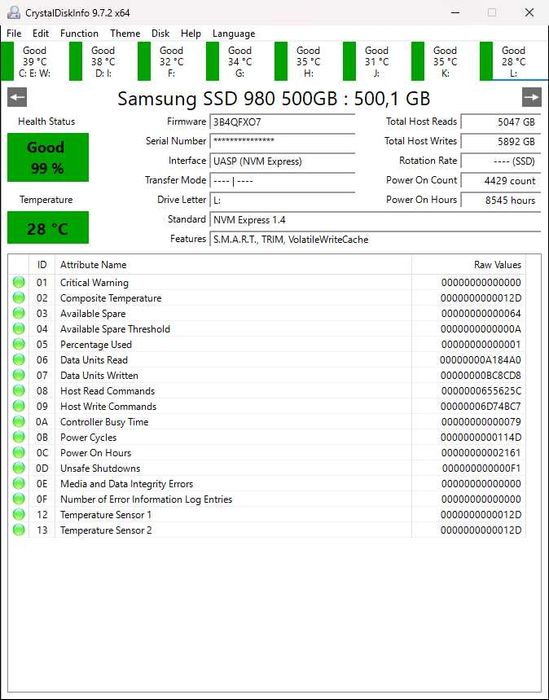Screen dimensions: 549x700
Task: Click status icon for Available Spare row 03
Action: coord(19,313)
